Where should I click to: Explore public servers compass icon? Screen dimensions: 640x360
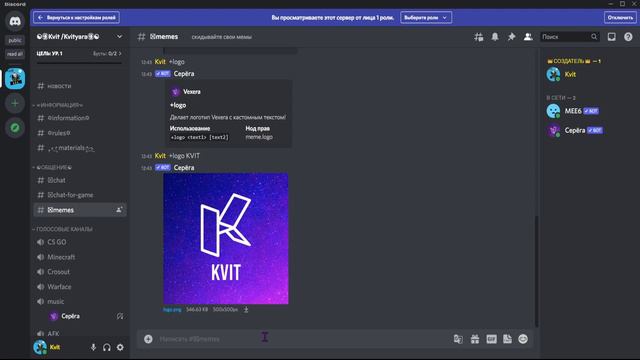coord(15,128)
